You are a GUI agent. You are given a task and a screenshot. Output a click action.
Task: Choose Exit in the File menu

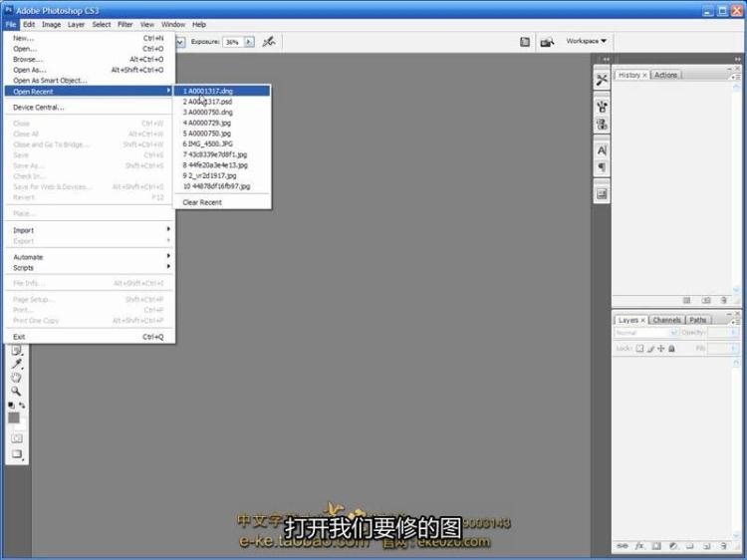(x=88, y=337)
